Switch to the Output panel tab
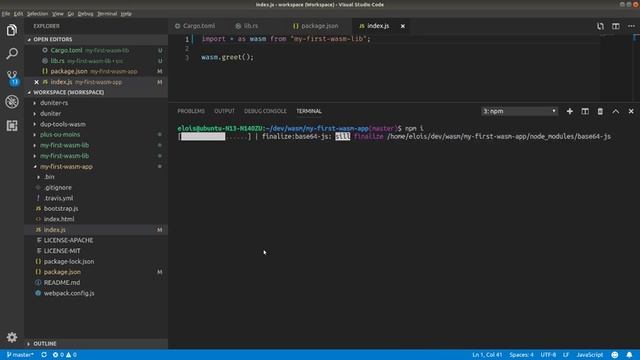 tap(224, 111)
